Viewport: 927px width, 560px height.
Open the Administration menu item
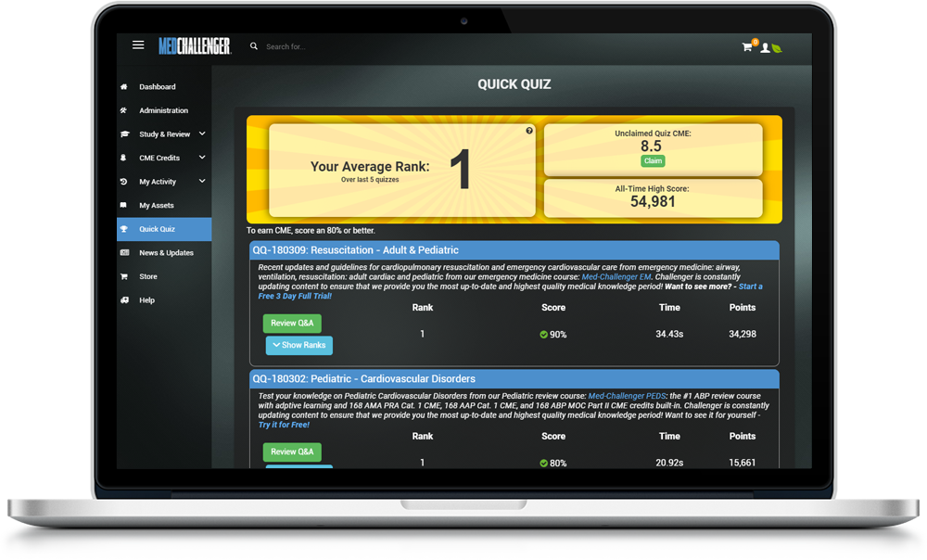point(164,110)
